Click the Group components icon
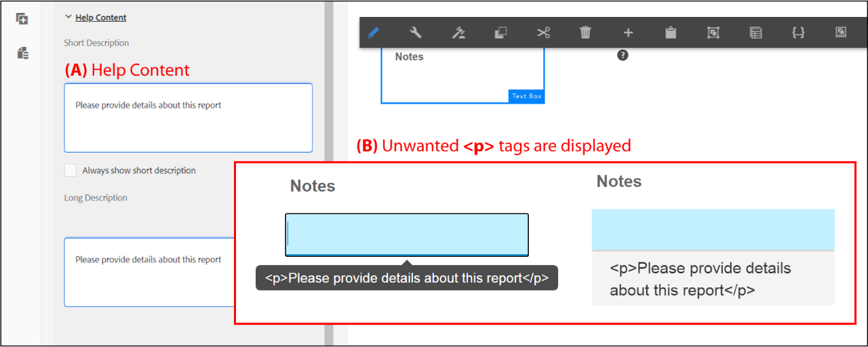Image resolution: width=868 pixels, height=347 pixels. click(713, 33)
